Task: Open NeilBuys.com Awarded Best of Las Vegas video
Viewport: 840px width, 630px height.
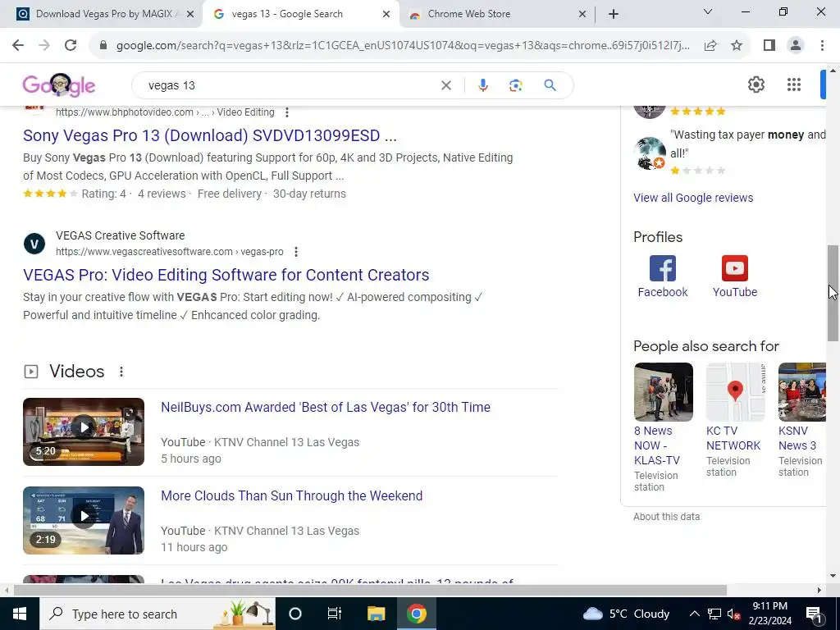Action: (326, 407)
